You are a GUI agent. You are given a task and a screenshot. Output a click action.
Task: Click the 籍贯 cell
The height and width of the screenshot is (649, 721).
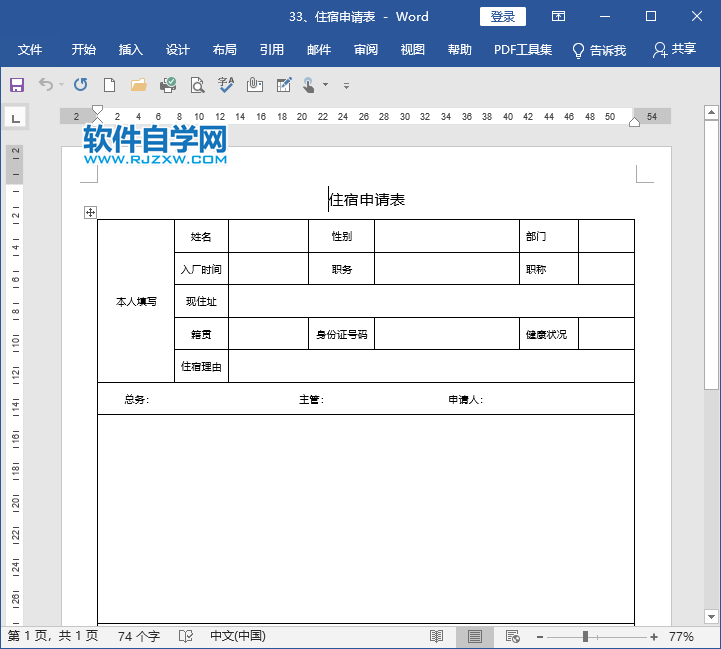pos(201,334)
